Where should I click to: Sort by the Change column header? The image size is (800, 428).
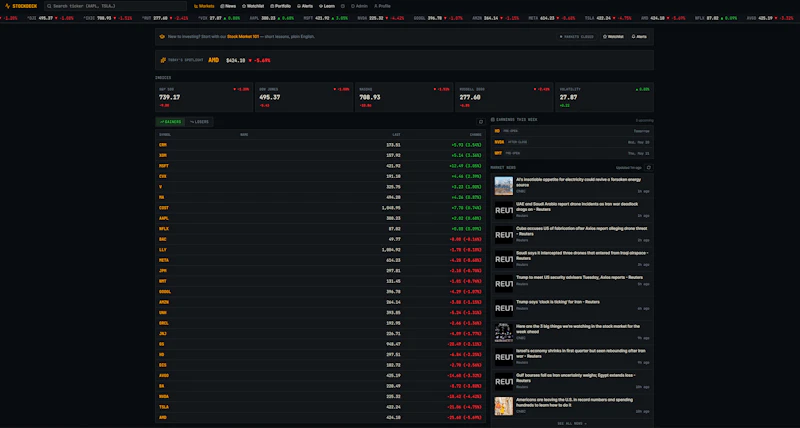[476, 135]
